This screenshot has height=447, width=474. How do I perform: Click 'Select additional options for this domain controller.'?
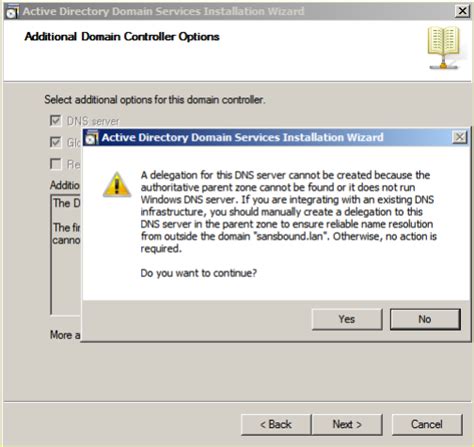point(155,100)
